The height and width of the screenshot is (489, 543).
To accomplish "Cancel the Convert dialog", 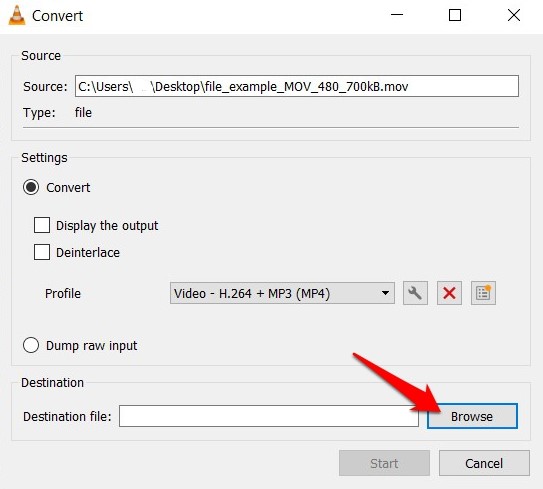I will (x=484, y=463).
